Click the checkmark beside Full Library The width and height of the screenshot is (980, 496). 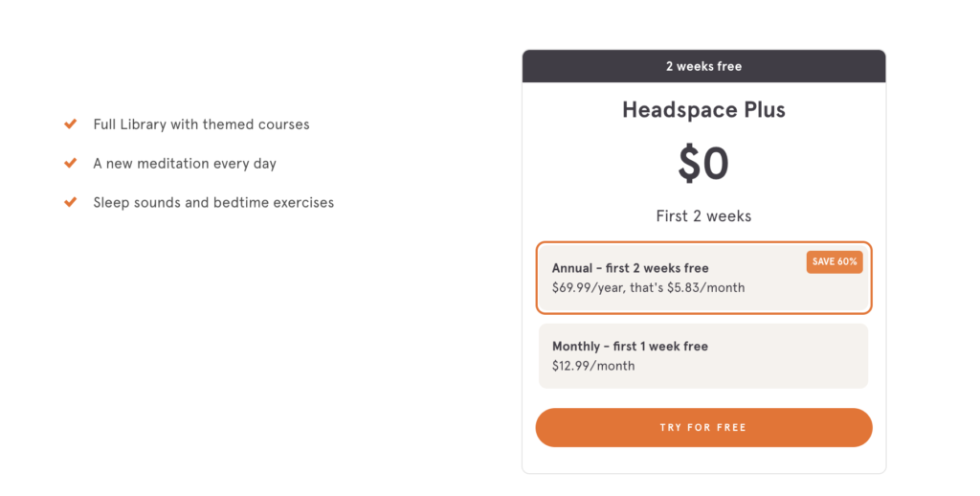click(x=71, y=124)
